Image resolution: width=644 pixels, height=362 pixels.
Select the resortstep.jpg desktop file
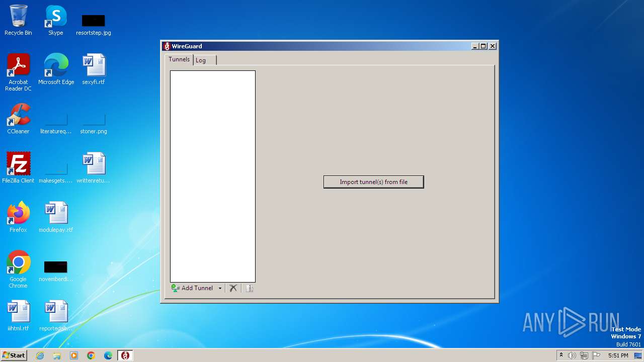coord(94,24)
